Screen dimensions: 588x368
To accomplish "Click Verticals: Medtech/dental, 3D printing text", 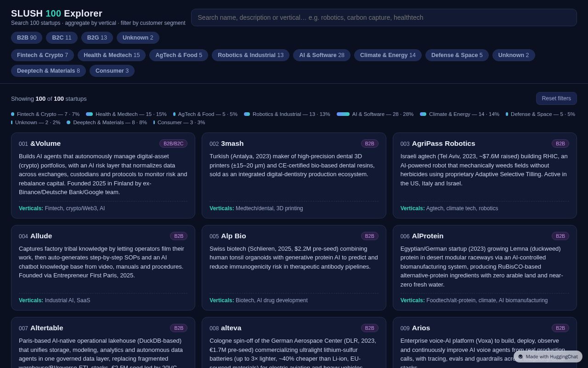I will (x=256, y=208).
